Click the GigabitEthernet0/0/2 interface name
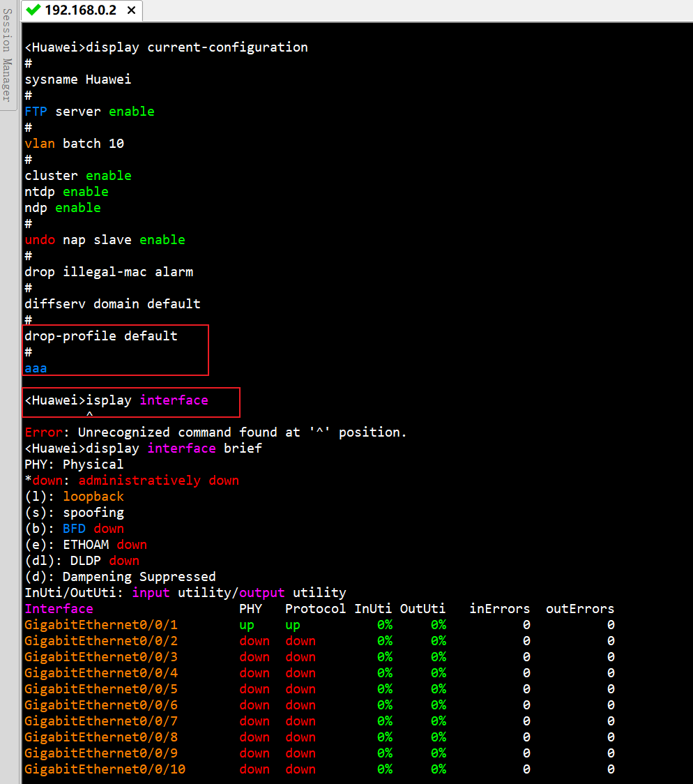The height and width of the screenshot is (784, 693). pos(101,640)
